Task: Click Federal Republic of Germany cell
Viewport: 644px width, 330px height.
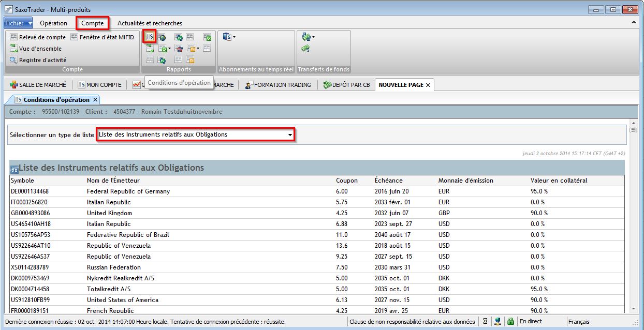Action: pos(128,191)
